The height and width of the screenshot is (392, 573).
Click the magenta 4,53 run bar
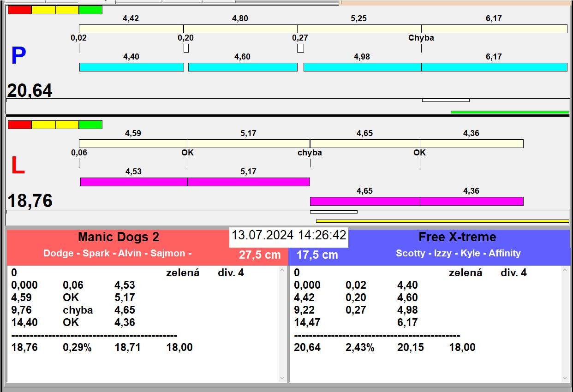click(x=134, y=182)
